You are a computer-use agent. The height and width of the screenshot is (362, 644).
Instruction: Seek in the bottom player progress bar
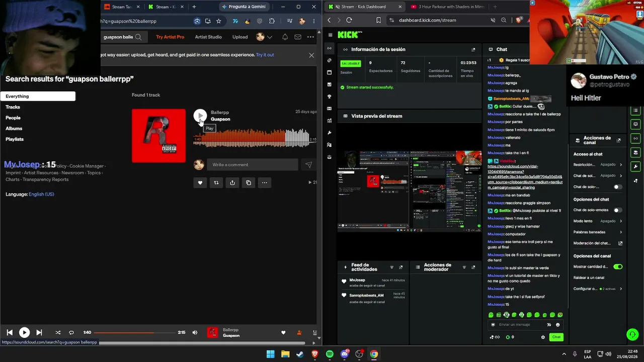click(134, 332)
